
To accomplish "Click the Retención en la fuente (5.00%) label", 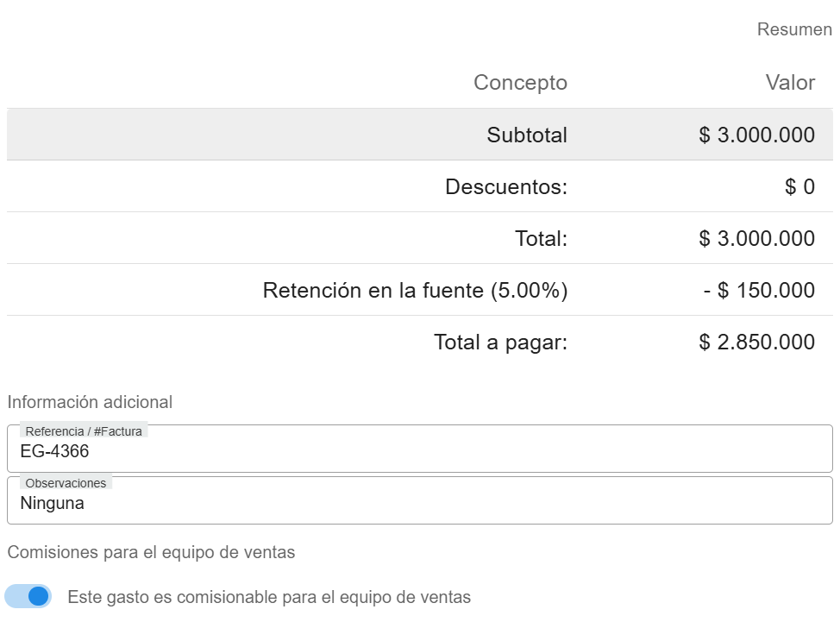I will click(x=415, y=290).
